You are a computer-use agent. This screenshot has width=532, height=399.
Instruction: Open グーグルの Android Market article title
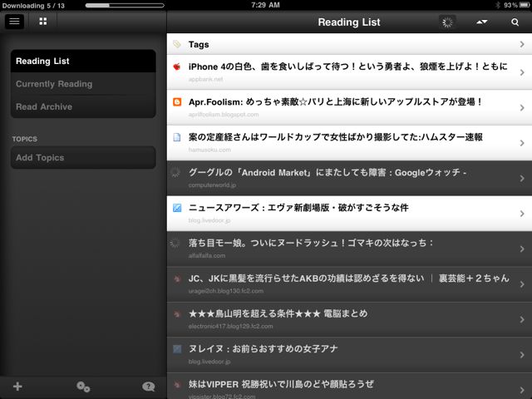click(x=328, y=172)
